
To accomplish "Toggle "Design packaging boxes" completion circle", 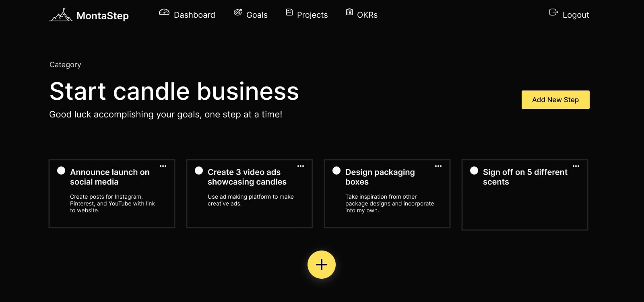I will click(336, 171).
